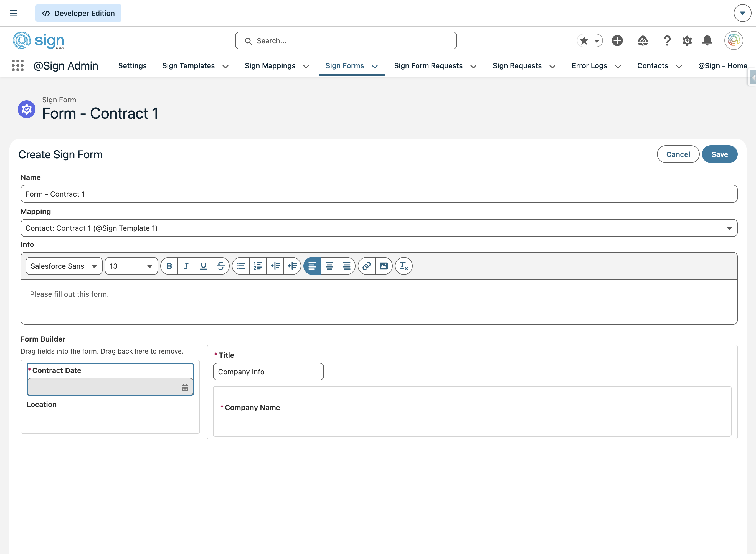Save the sign form
The image size is (756, 554).
719,154
